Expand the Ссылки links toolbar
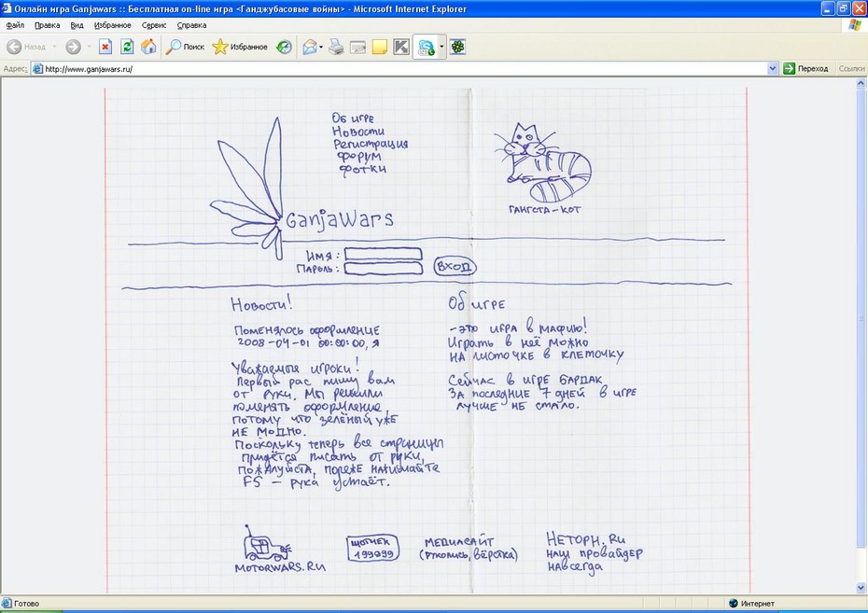Viewport: 868px width, 613px height. coord(851,69)
